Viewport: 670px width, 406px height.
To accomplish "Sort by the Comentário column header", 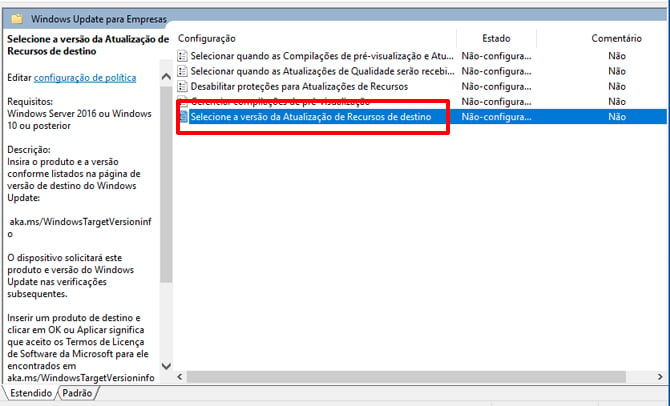I will coord(616,38).
